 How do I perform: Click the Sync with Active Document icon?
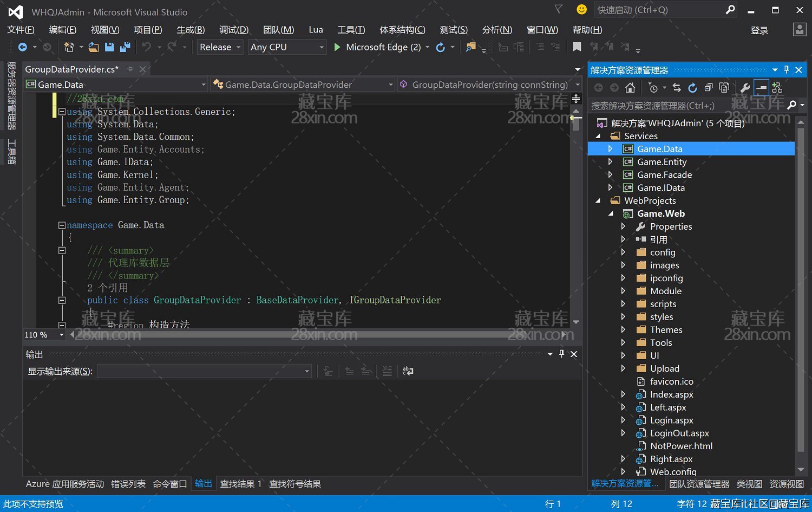click(677, 88)
